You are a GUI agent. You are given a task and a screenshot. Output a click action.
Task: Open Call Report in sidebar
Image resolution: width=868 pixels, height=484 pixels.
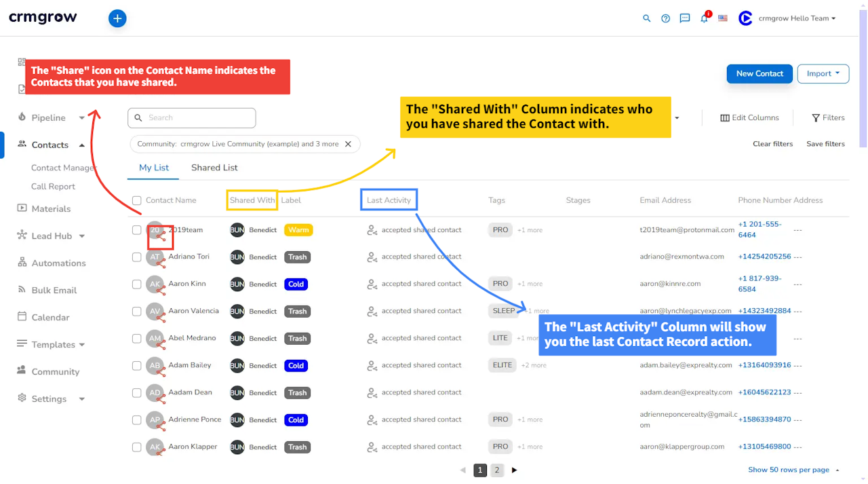click(x=53, y=187)
